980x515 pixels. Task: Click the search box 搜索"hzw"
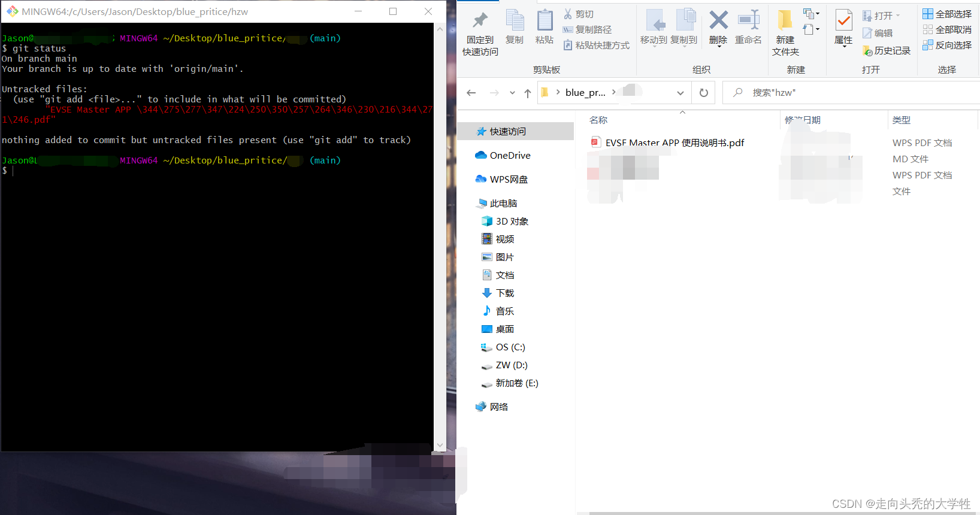click(x=851, y=93)
